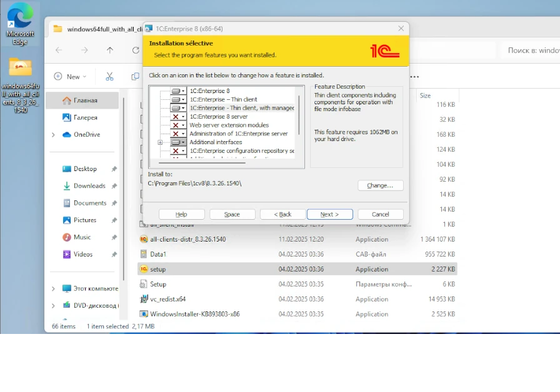560x392 pixels.
Task: Select the 'vc_redist.x64' file name
Action: click(168, 299)
